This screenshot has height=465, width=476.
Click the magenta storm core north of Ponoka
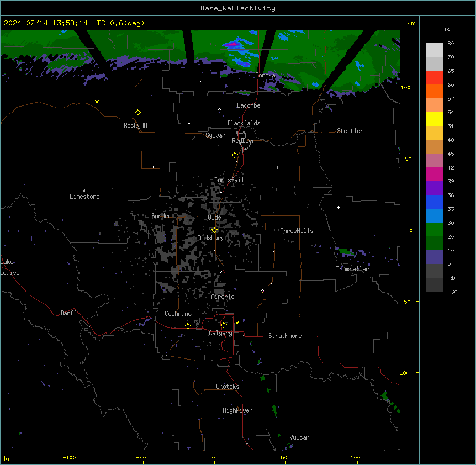pos(231,44)
